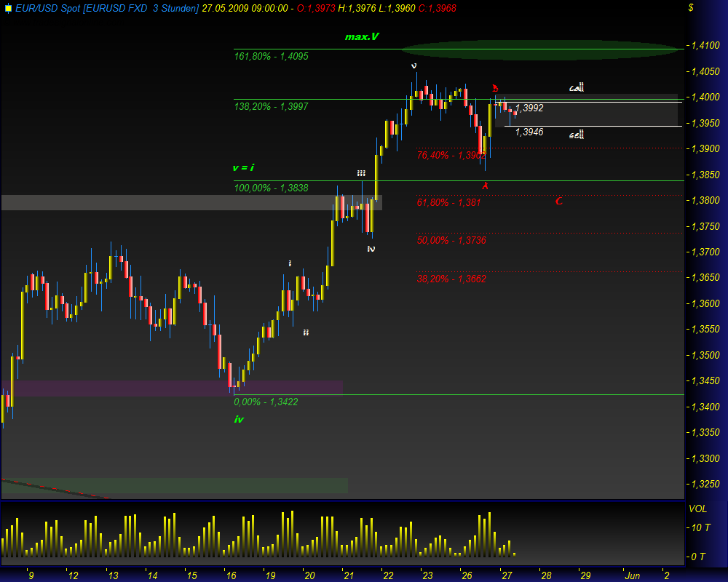
Task: Click the 27.05.2009 09:00:00 timestamp
Action: (245, 8)
